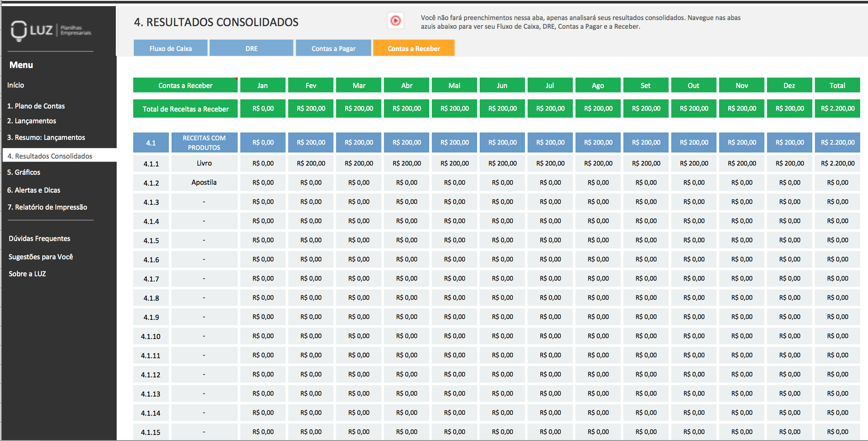
Task: Open the DRE tab
Action: pyautogui.click(x=251, y=48)
